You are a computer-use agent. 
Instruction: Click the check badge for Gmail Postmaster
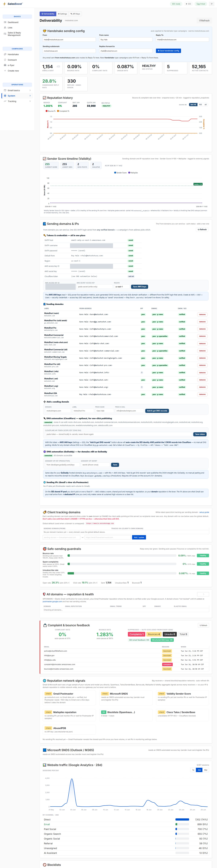point(48,694)
